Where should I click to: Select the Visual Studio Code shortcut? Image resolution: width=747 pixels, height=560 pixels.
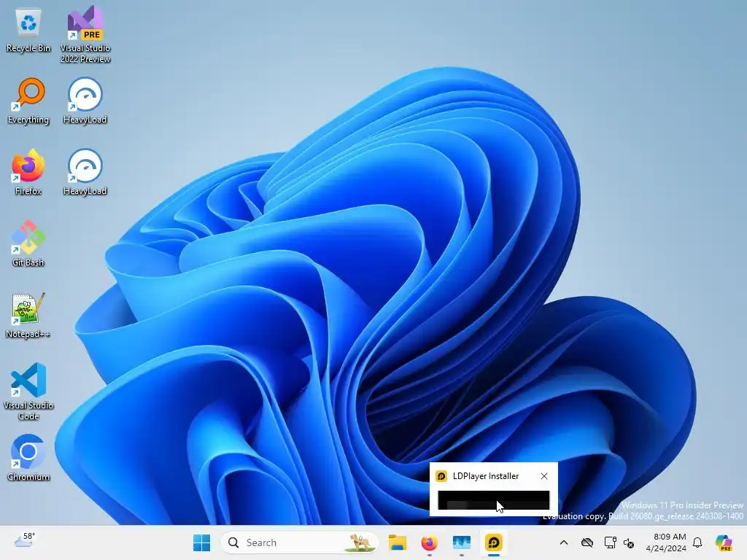(x=28, y=392)
